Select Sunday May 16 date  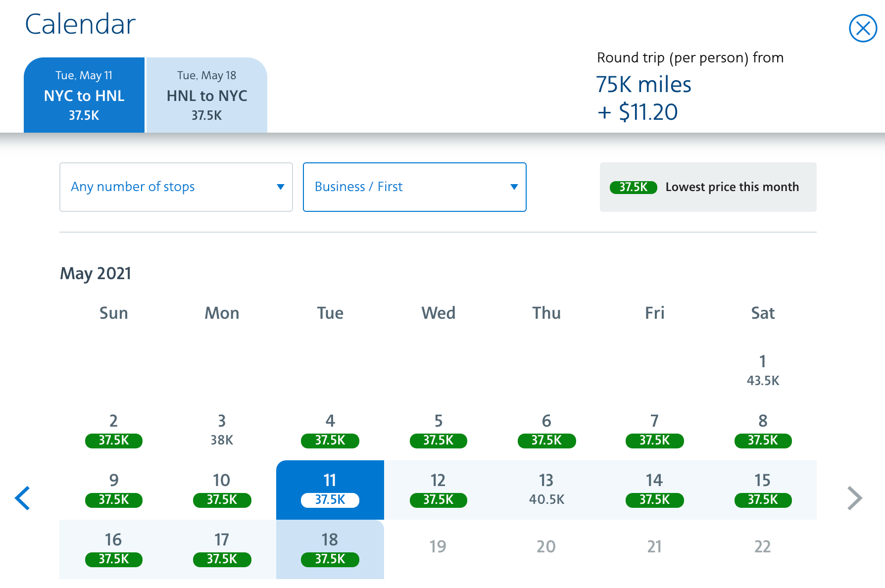[x=113, y=549]
